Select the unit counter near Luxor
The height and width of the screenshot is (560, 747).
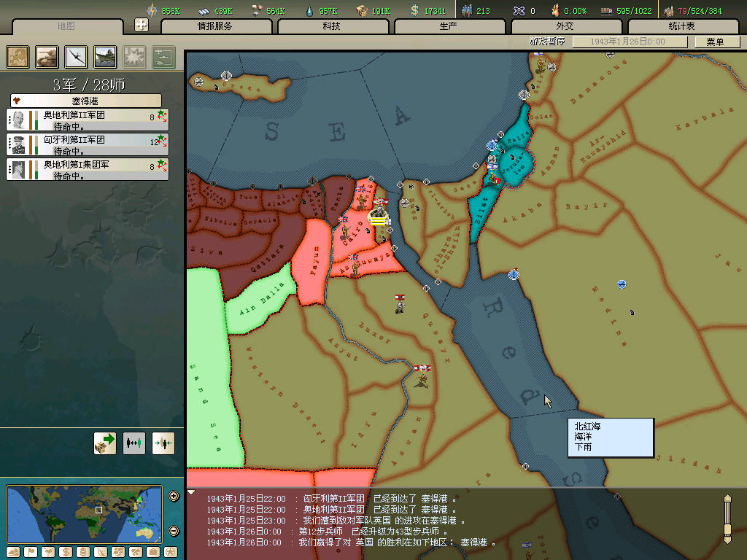[x=400, y=303]
